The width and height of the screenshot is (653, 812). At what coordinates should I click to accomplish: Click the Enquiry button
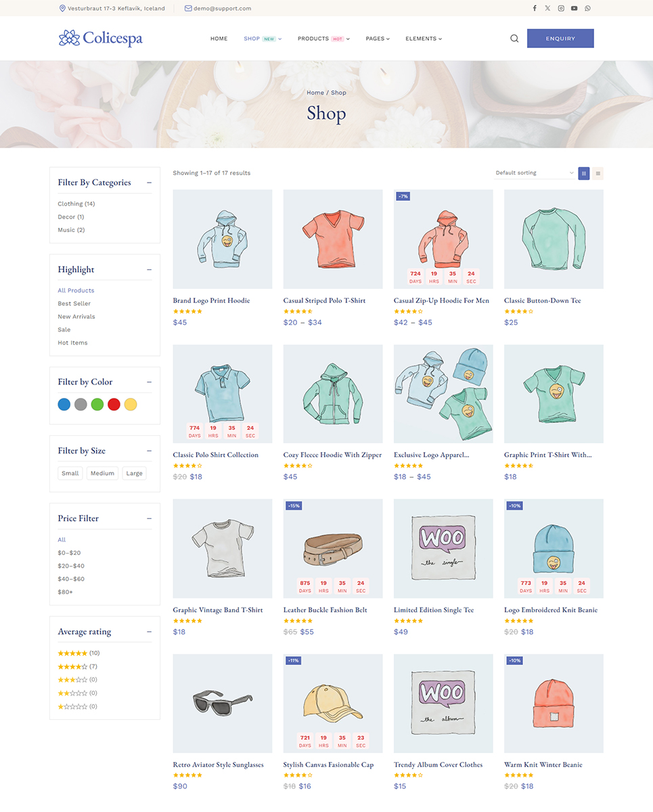click(x=560, y=39)
